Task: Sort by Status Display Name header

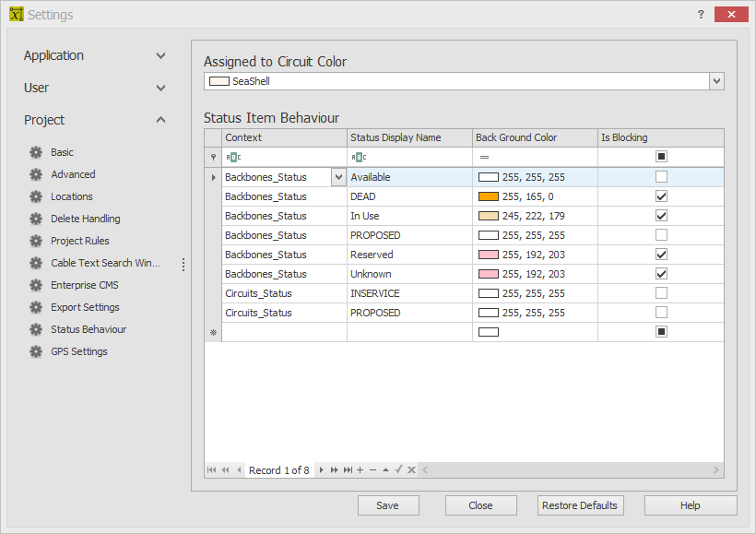Action: point(409,138)
